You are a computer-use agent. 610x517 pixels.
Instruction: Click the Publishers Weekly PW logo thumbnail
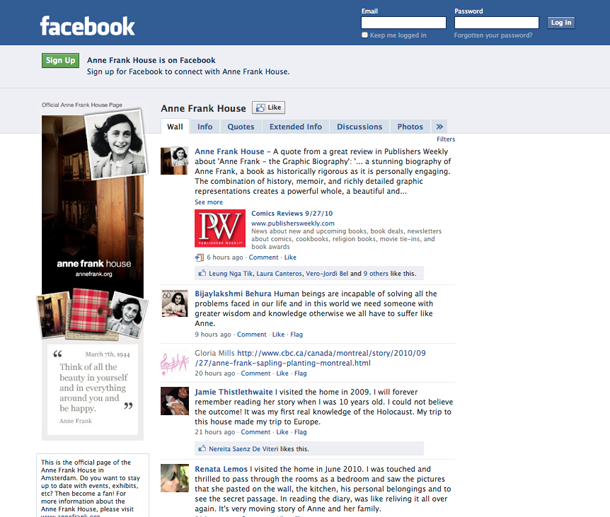coord(212,228)
